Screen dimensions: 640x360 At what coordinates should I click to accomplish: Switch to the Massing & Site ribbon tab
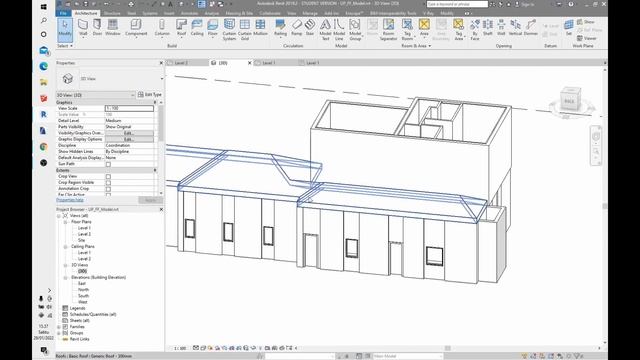pos(239,13)
